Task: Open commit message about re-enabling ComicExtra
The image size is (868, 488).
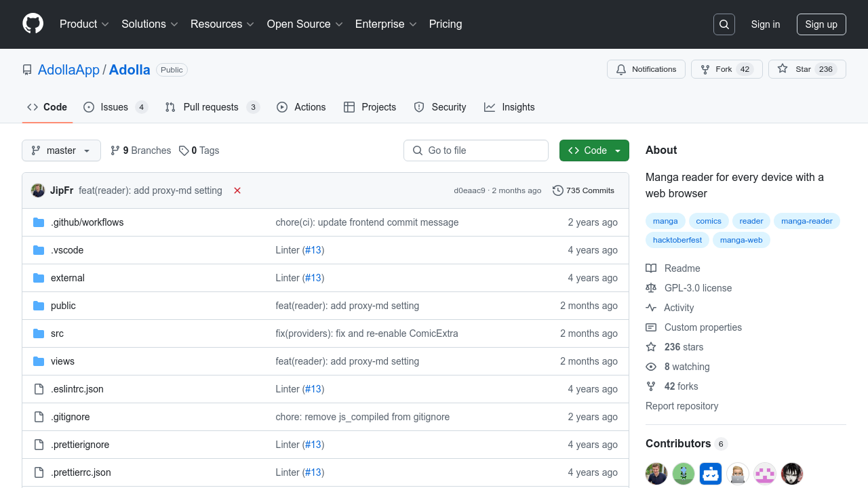Action: (x=367, y=333)
